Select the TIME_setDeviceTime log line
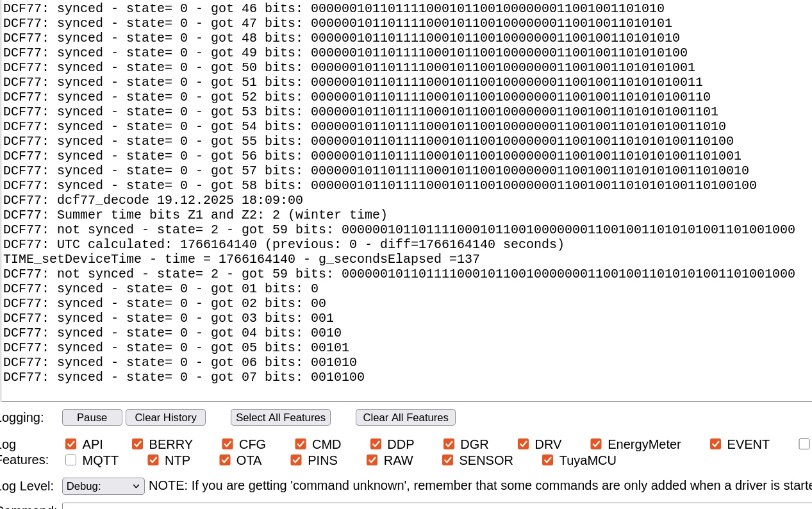 coord(242,259)
